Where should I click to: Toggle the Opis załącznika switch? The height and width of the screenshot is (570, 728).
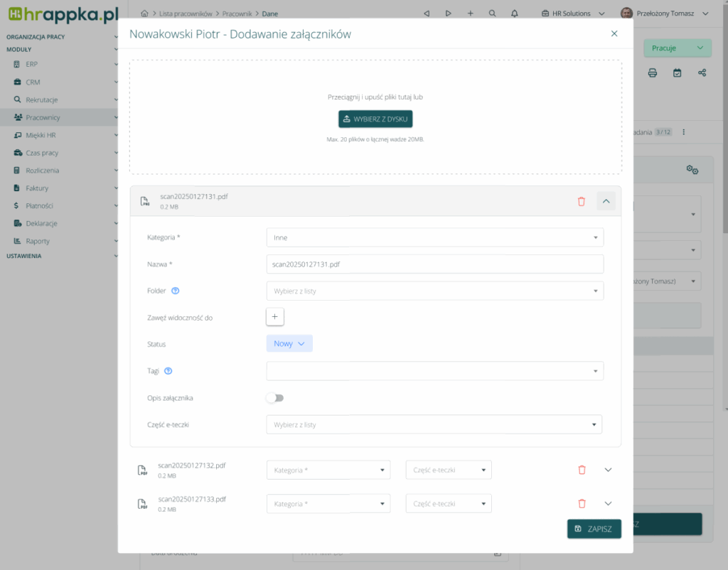275,398
